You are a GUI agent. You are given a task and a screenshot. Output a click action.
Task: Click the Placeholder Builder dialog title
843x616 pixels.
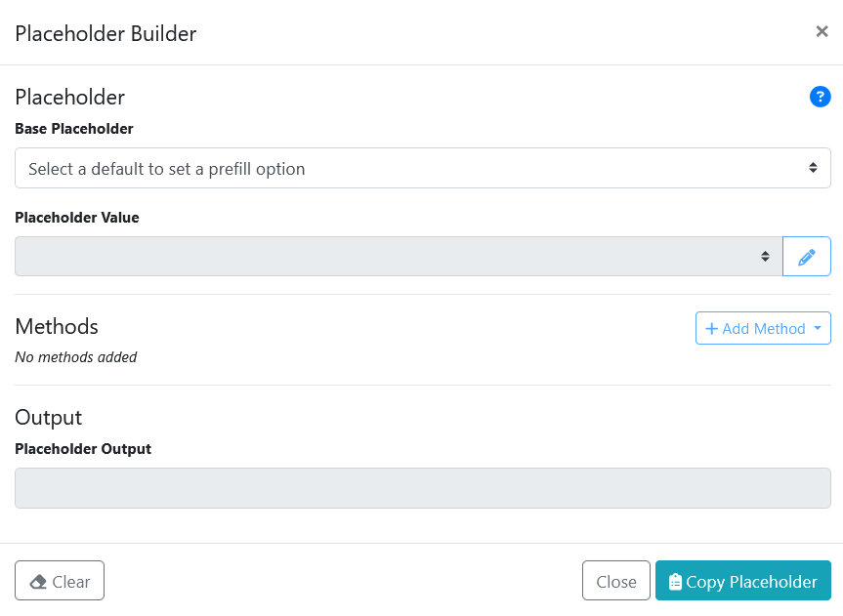(105, 33)
